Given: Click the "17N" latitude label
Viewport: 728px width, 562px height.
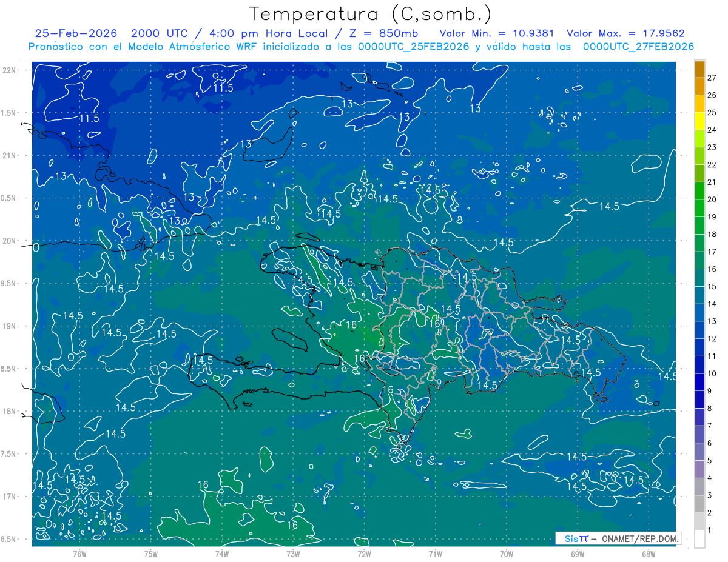Looking at the screenshot, I should (10, 497).
